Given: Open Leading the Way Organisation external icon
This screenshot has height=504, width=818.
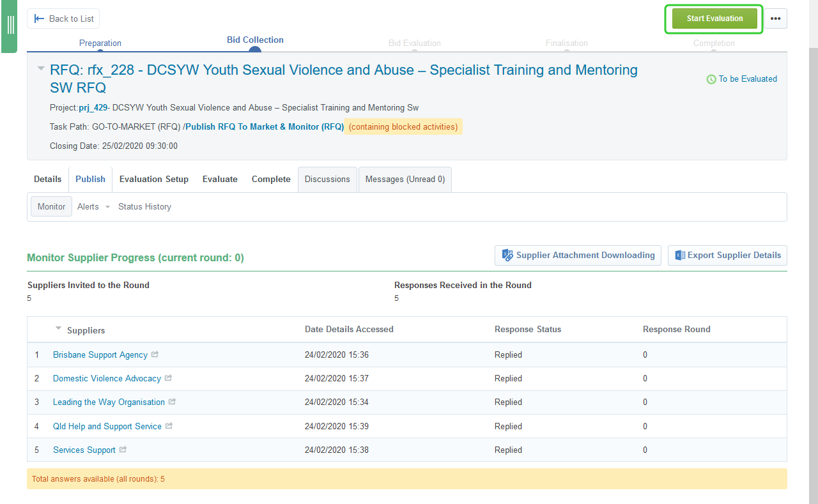Looking at the screenshot, I should click(172, 402).
